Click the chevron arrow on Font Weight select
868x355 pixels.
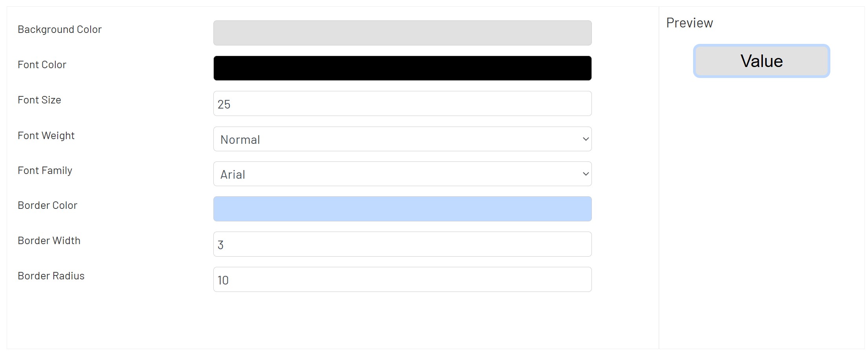[x=586, y=139]
